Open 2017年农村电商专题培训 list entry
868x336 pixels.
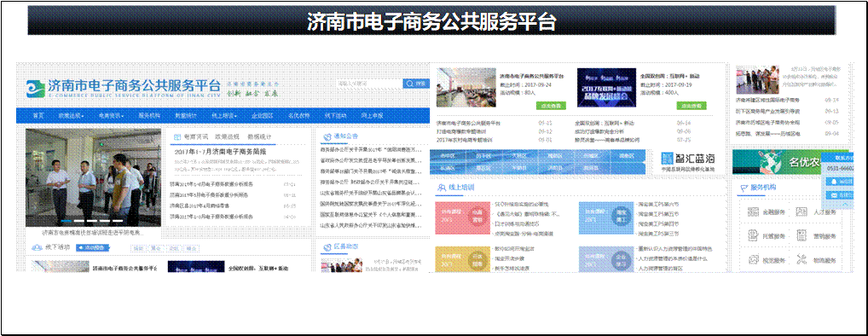(x=465, y=140)
